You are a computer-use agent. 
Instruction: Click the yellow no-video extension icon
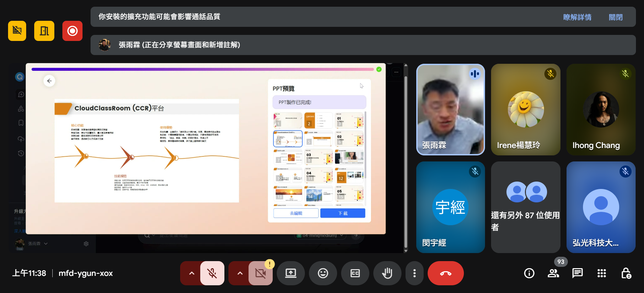pyautogui.click(x=17, y=31)
